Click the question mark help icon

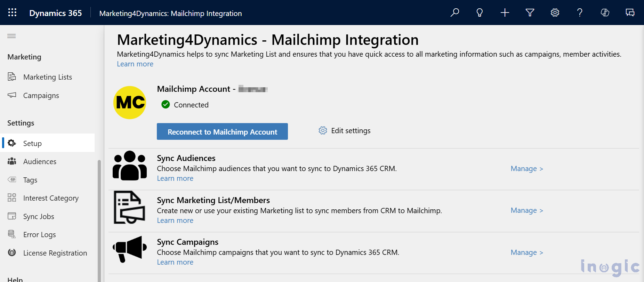(580, 13)
